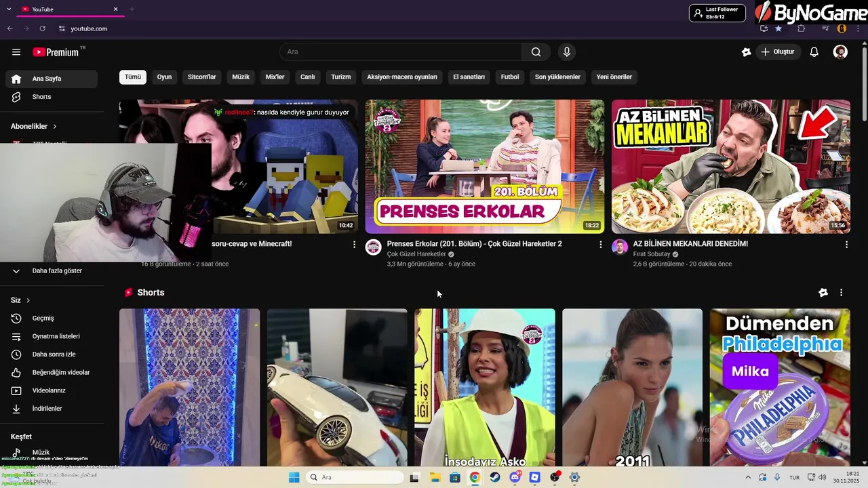Viewport: 868px width, 488px height.
Task: Open the Chrome extensions puzzle icon
Action: coord(802,28)
